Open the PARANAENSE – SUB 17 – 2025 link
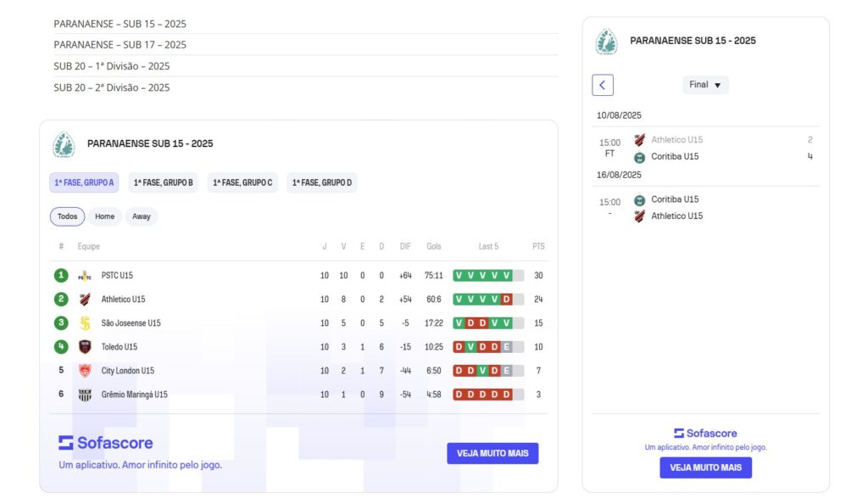Screen dimensions: 868x504 coord(120,45)
